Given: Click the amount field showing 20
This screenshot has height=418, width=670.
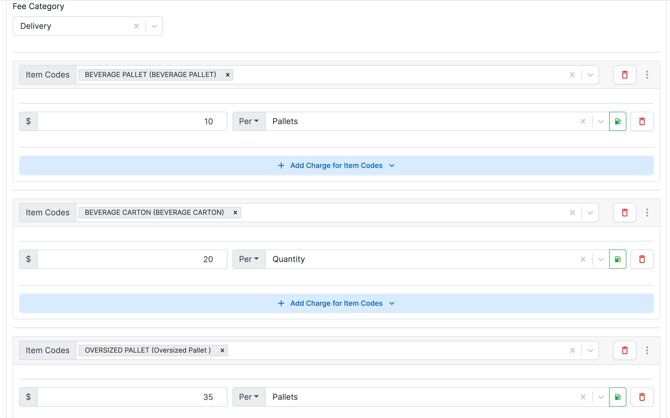Looking at the screenshot, I should [x=132, y=259].
